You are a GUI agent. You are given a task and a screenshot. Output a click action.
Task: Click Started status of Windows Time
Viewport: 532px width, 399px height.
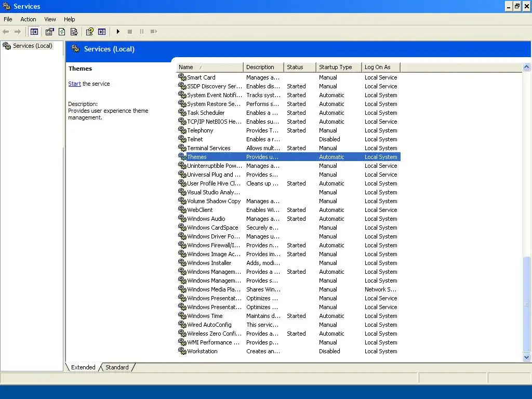pos(296,315)
